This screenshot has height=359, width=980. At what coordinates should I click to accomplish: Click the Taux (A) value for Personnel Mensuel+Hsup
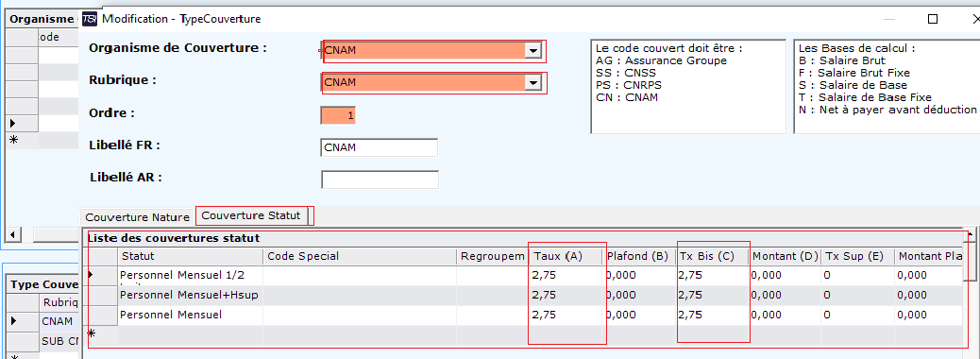[x=566, y=296]
